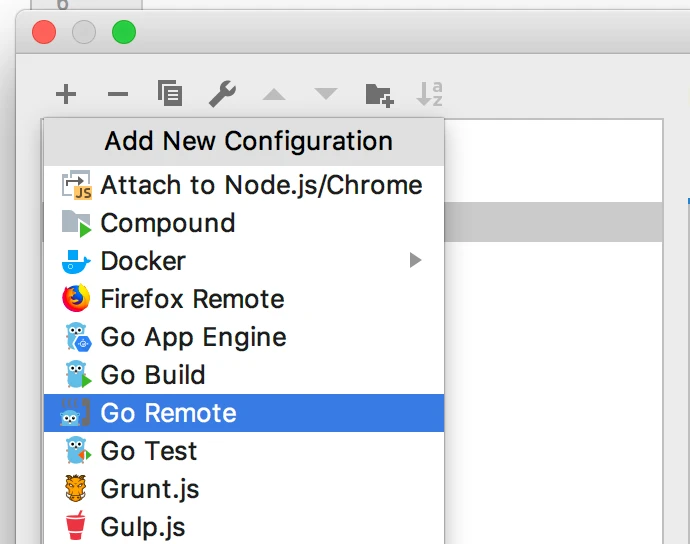
Task: Click the Attach to Node.js/Chrome JS icon
Action: click(x=77, y=185)
